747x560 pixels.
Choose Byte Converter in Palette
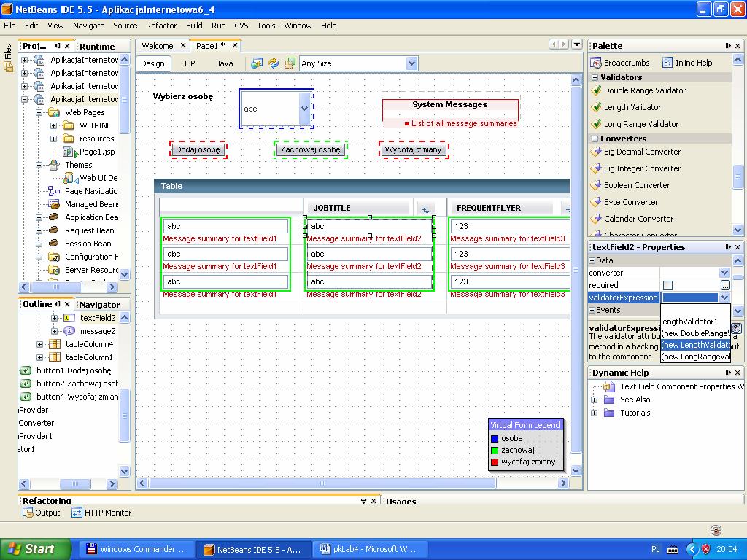tap(624, 202)
